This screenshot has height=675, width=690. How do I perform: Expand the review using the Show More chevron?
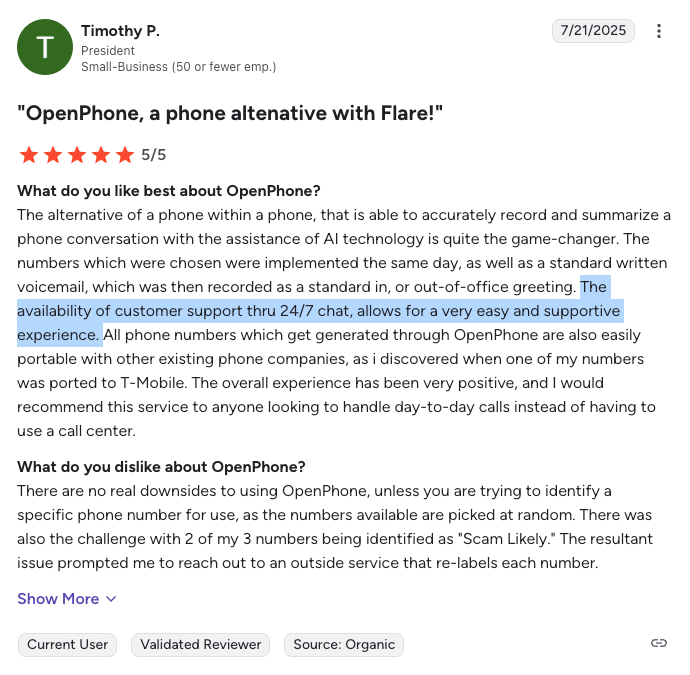pyautogui.click(x=111, y=599)
